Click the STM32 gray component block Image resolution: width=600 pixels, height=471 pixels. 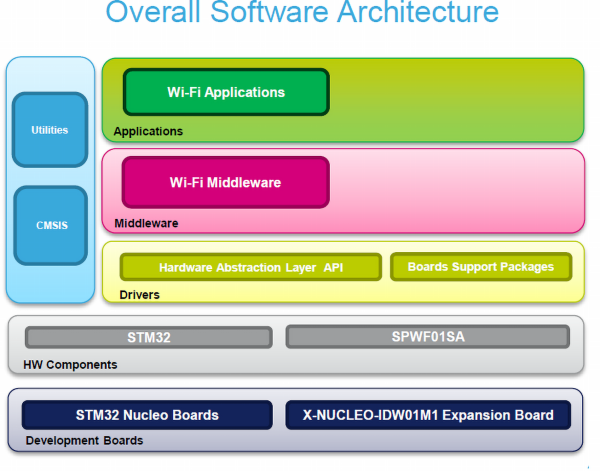[150, 337]
